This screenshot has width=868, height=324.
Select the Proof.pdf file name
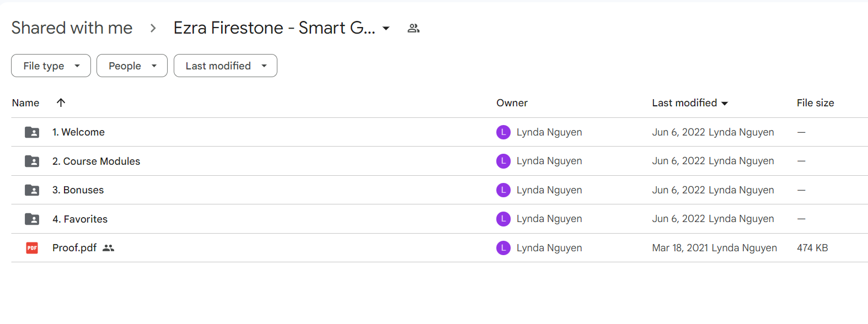[x=74, y=248]
